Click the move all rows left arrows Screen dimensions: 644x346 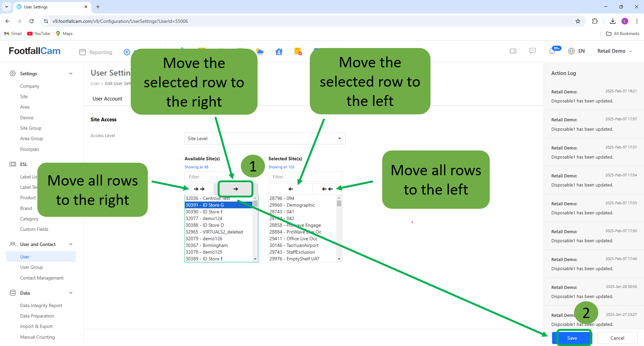click(327, 189)
